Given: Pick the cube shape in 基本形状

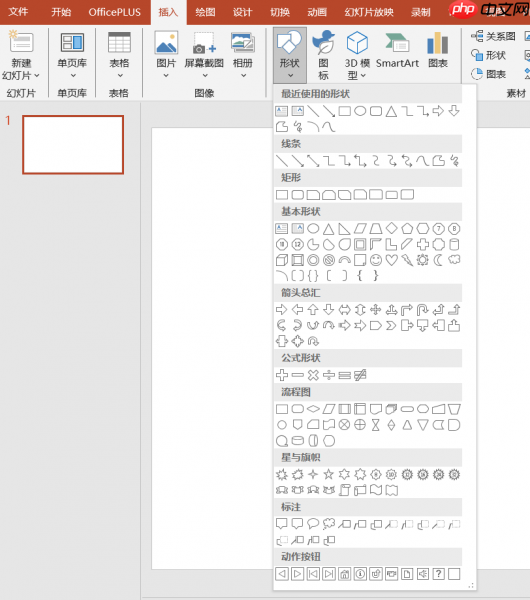Looking at the screenshot, I should pos(282,260).
